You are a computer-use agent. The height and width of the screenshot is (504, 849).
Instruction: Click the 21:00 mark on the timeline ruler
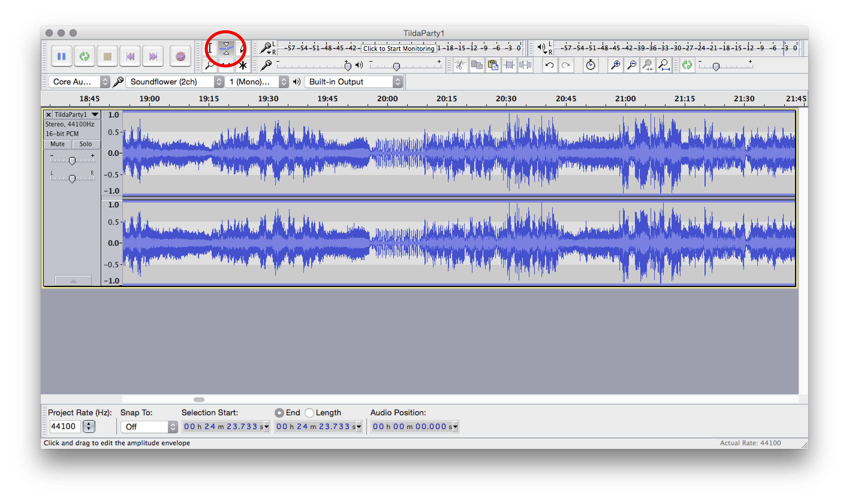tap(625, 99)
